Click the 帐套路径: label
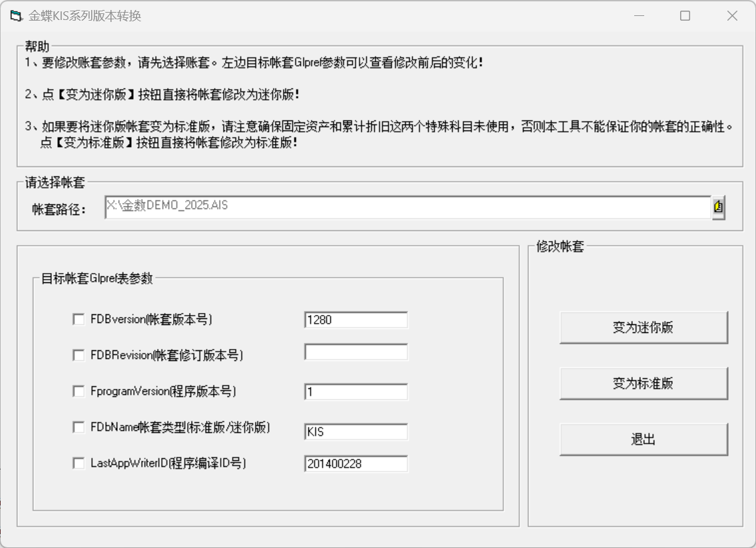Viewport: 756px width, 548px height. [x=59, y=209]
